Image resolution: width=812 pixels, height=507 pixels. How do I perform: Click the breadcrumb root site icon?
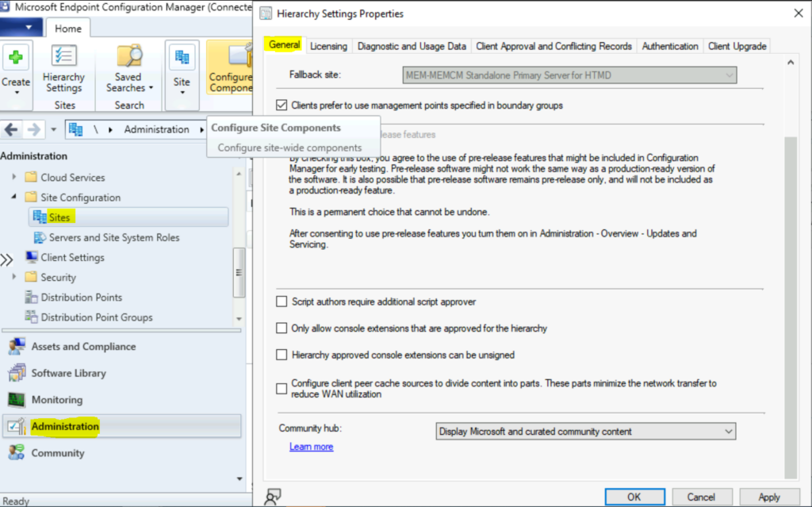pyautogui.click(x=75, y=129)
